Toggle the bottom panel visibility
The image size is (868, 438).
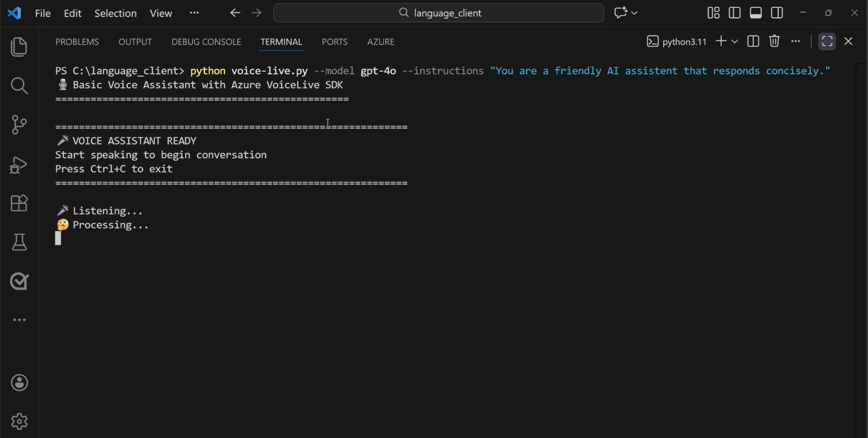(x=756, y=13)
